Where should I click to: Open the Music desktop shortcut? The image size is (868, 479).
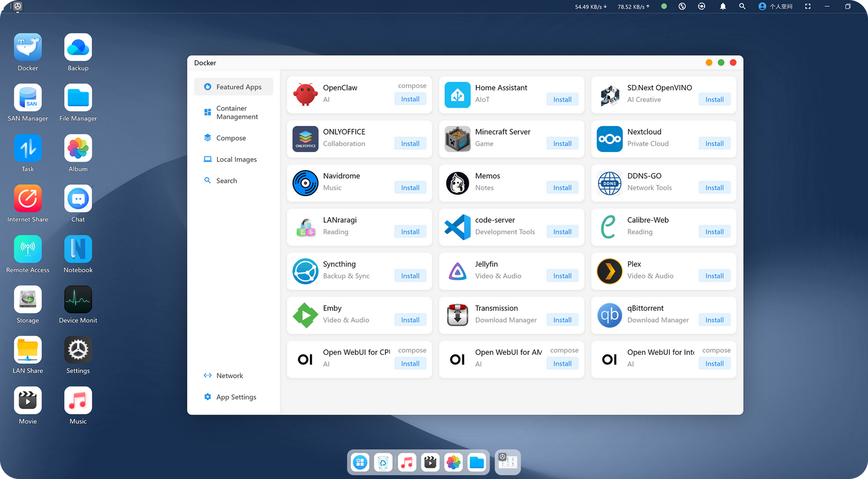click(78, 401)
